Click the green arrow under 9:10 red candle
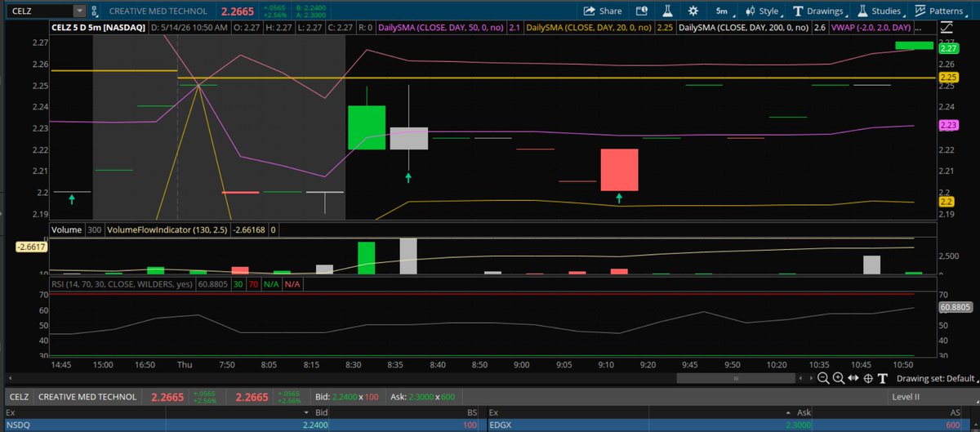 [x=619, y=198]
